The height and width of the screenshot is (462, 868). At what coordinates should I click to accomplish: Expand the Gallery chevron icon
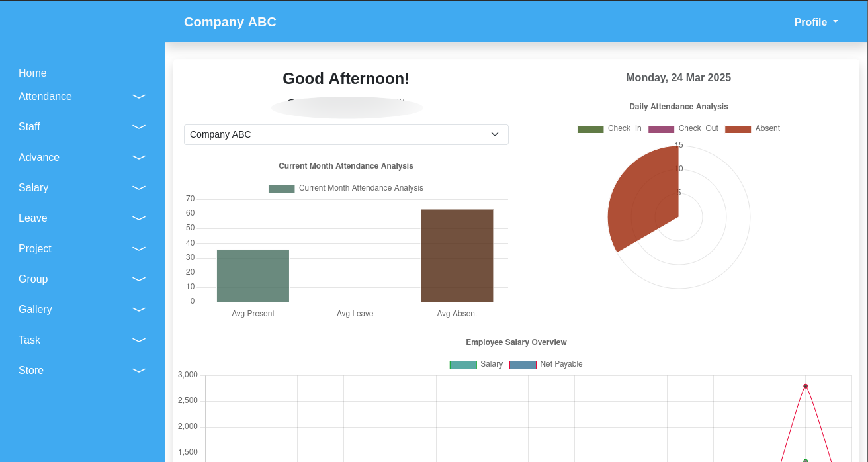tap(139, 310)
